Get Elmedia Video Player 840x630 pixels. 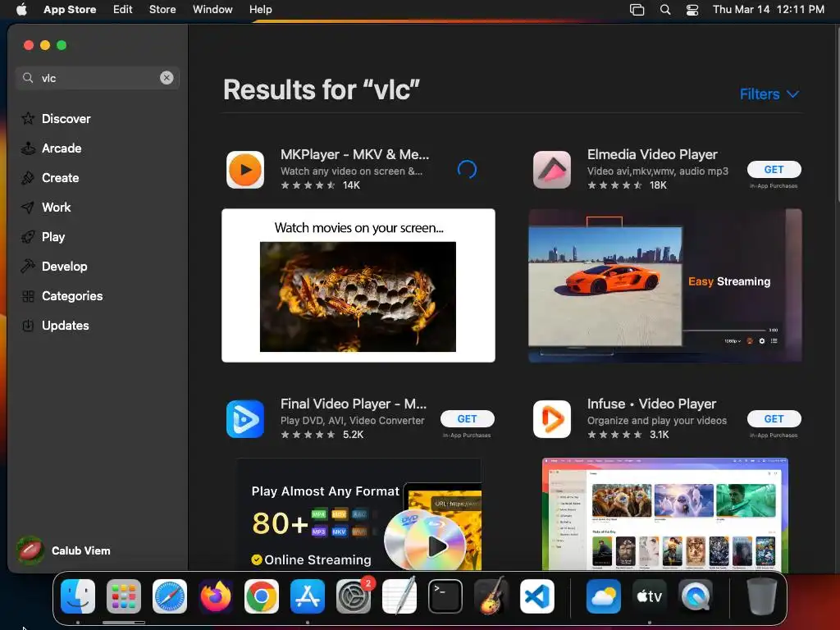[774, 169]
